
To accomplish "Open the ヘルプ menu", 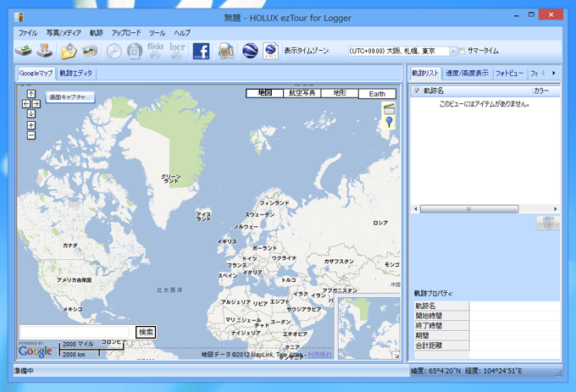I will pos(182,33).
